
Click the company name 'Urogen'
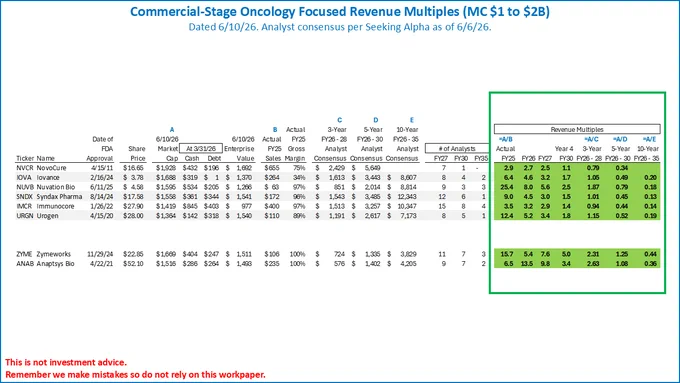point(47,216)
